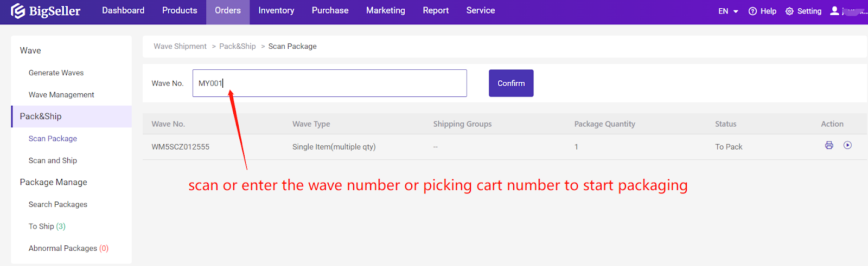Click the Help question mark icon
Viewport: 868px width, 266px height.
coord(752,11)
